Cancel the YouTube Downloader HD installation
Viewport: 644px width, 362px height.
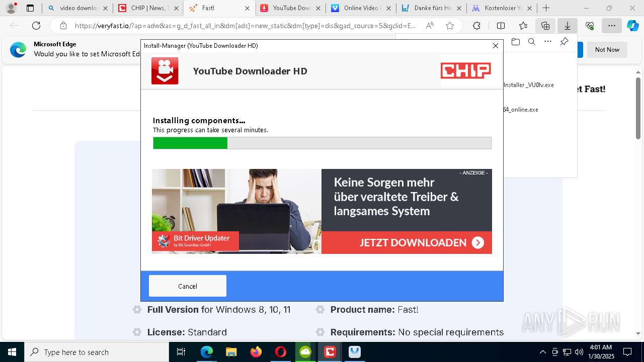point(187,286)
